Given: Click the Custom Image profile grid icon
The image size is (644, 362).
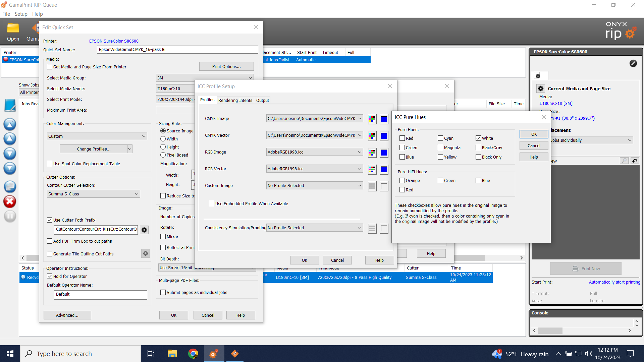Looking at the screenshot, I should (372, 186).
